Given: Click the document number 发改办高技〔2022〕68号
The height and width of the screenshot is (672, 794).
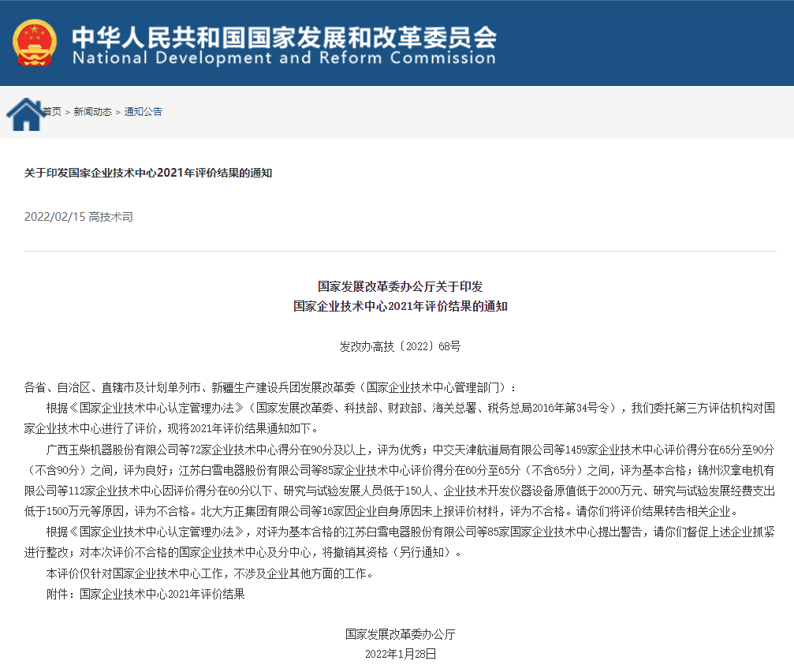Looking at the screenshot, I should 400,346.
